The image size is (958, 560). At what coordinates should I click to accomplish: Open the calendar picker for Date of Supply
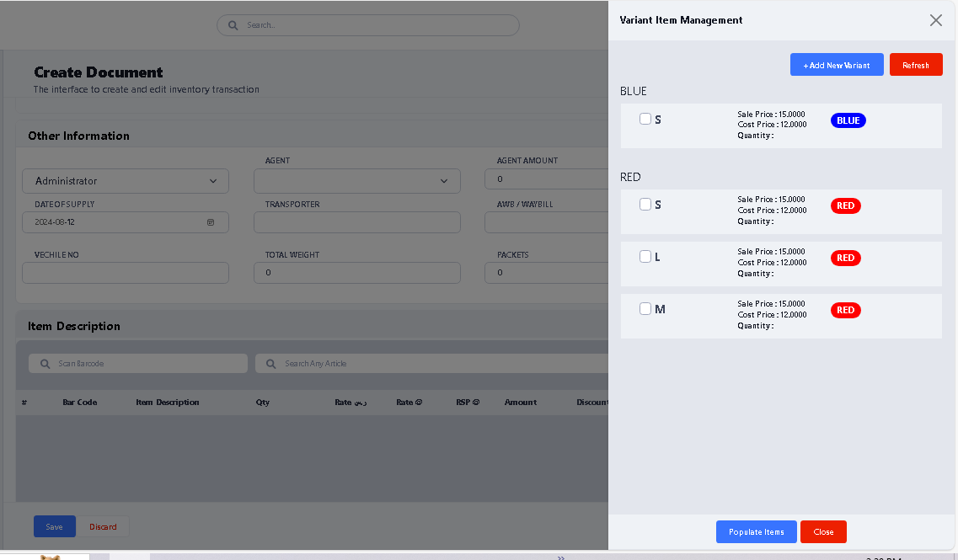(x=211, y=222)
